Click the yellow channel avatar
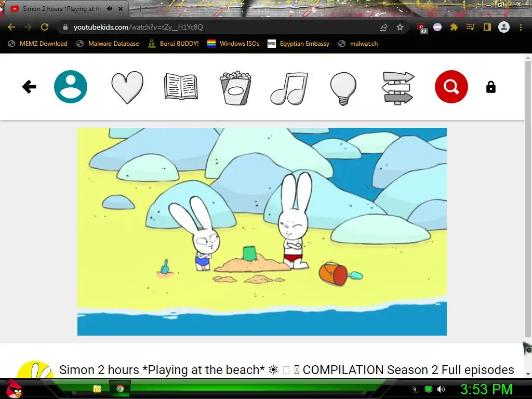 click(35, 369)
